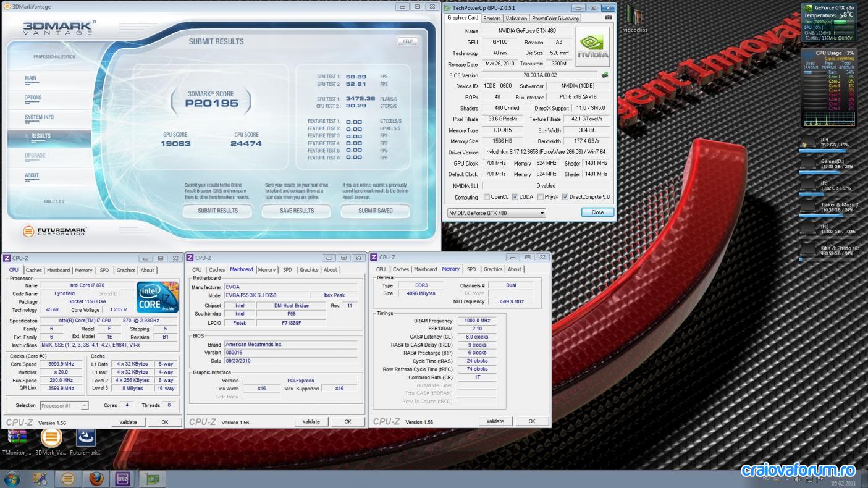The height and width of the screenshot is (488, 868).
Task: Click the GPU Name field in GPU-Z
Action: (526, 31)
